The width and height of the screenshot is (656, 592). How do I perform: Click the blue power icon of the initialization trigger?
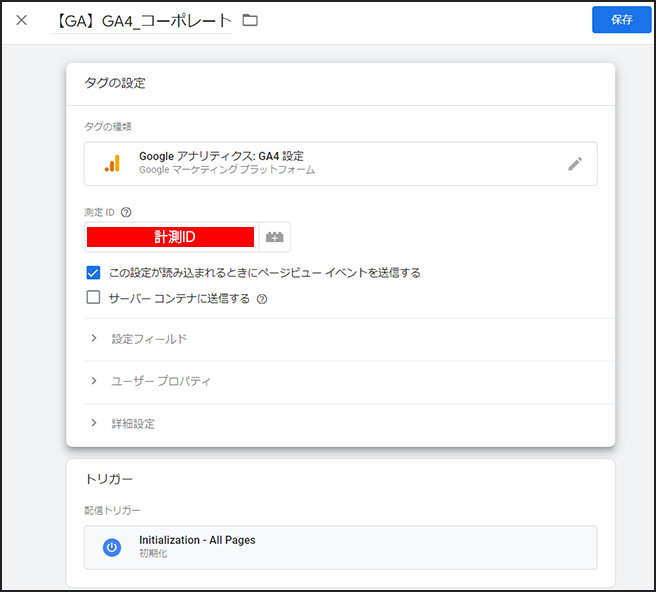pos(112,547)
